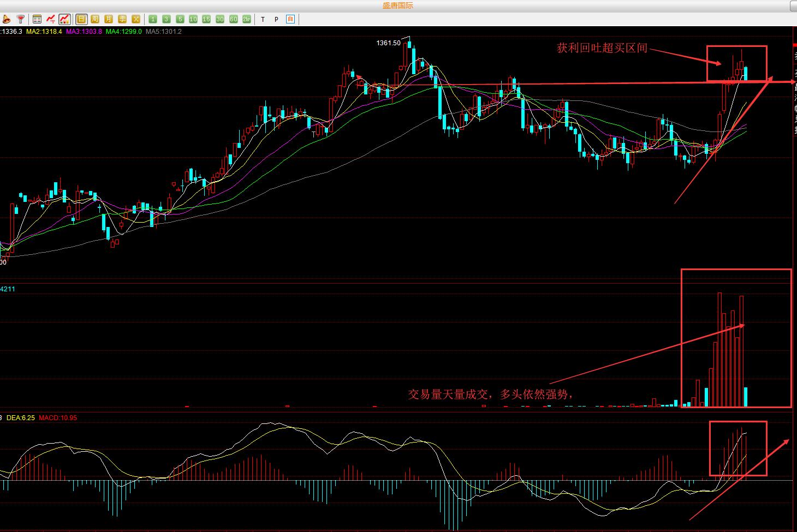Viewport: 797px width, 532px height.
Task: Click the MA3:1303.8 indicator label
Action: (x=84, y=32)
